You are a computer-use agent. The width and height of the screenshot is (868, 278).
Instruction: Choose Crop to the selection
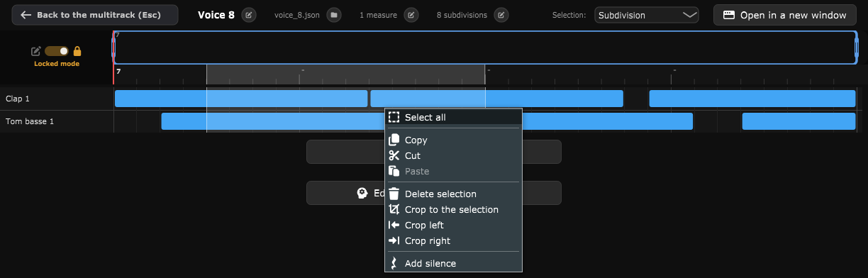453,210
